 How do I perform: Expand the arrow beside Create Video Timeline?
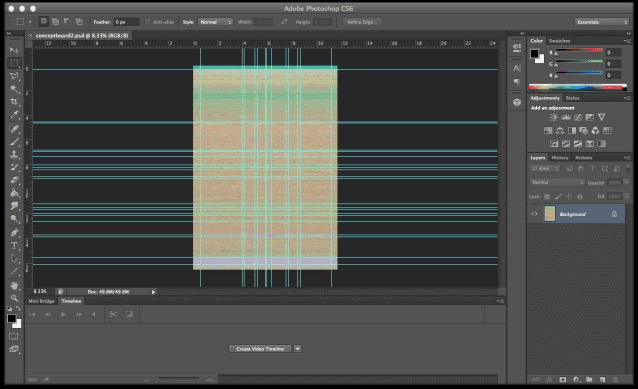point(298,349)
